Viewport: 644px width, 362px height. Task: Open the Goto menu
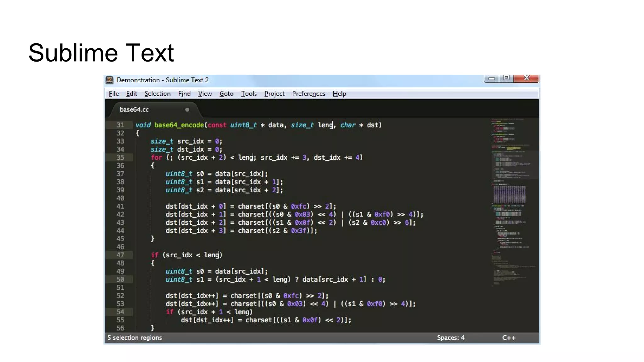pos(226,94)
